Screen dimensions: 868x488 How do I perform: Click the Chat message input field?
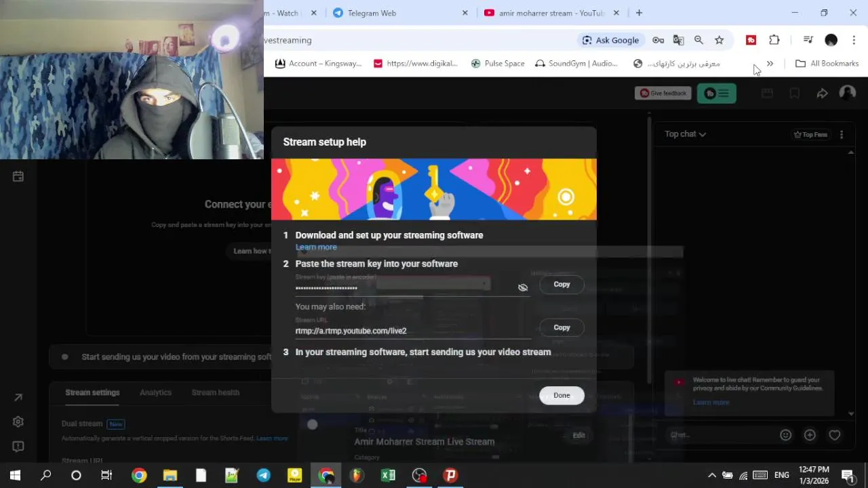click(721, 435)
